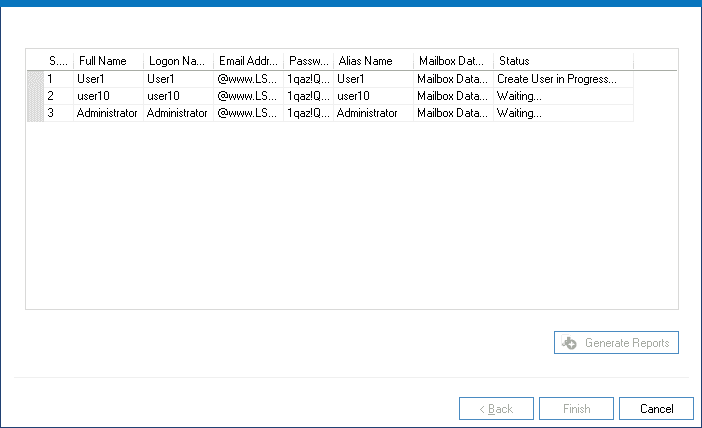
Task: Select the Full Name cell 'User1'
Action: 108,79
